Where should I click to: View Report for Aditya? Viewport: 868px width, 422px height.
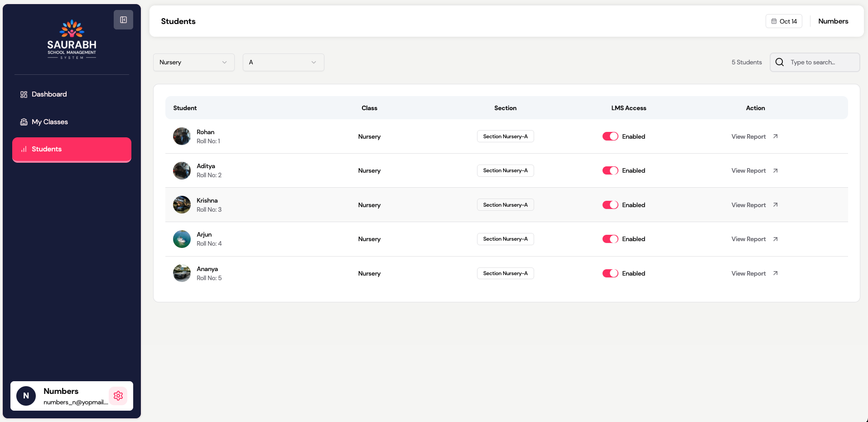(748, 170)
